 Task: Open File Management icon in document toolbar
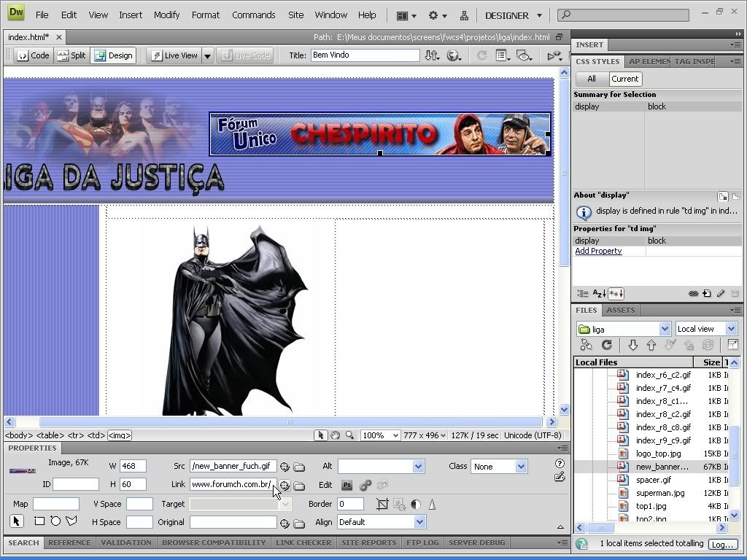click(x=432, y=55)
